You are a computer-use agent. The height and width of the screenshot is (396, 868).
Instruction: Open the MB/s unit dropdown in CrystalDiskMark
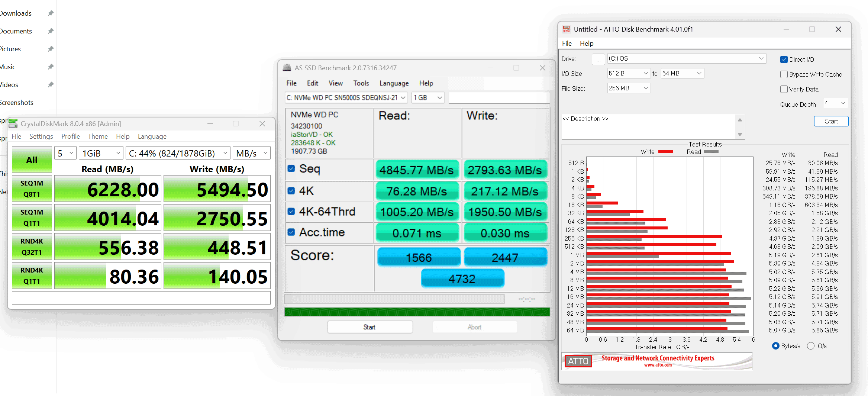coord(252,153)
